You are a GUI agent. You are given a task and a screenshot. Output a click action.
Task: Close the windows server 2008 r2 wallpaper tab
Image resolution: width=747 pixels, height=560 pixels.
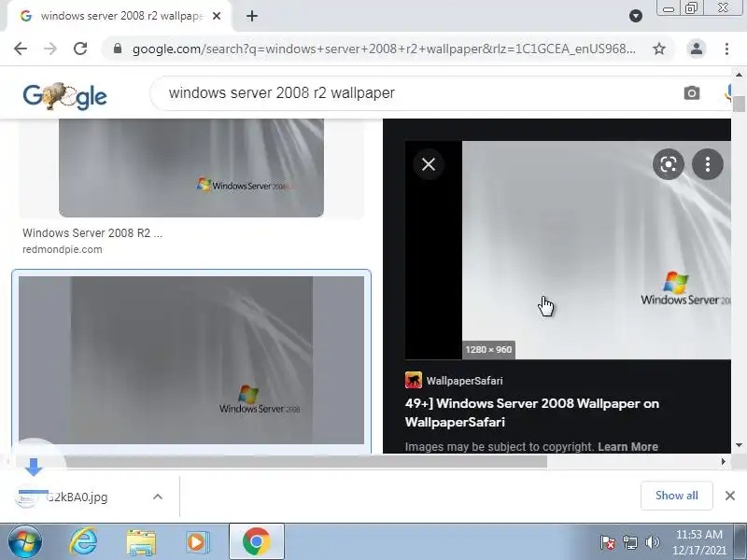point(217,16)
